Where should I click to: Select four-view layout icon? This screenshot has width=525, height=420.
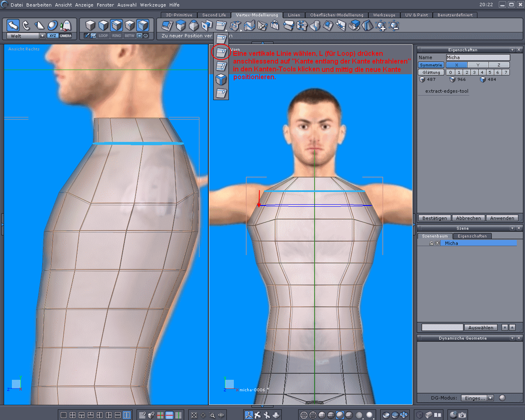(x=73, y=415)
